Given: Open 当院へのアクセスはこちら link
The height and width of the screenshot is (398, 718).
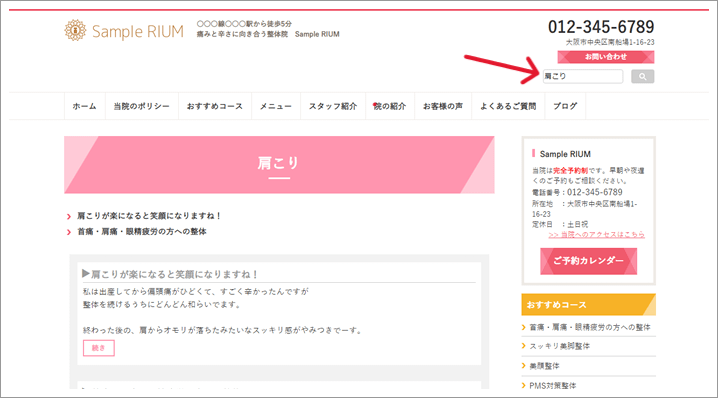Looking at the screenshot, I should (x=597, y=234).
